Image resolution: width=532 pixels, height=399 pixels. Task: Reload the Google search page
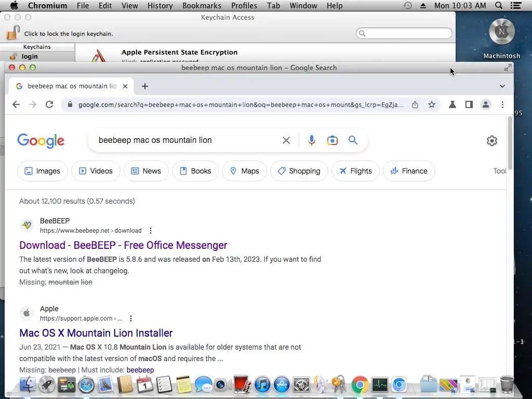pyautogui.click(x=49, y=104)
